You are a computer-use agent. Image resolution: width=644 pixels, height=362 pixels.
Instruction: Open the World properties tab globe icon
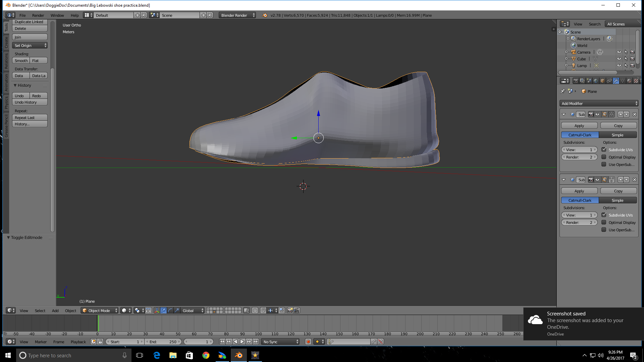596,81
